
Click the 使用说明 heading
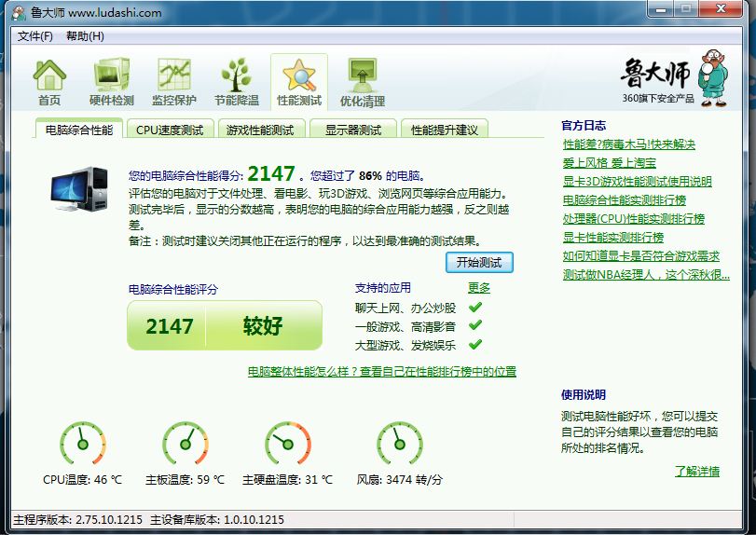coord(584,395)
